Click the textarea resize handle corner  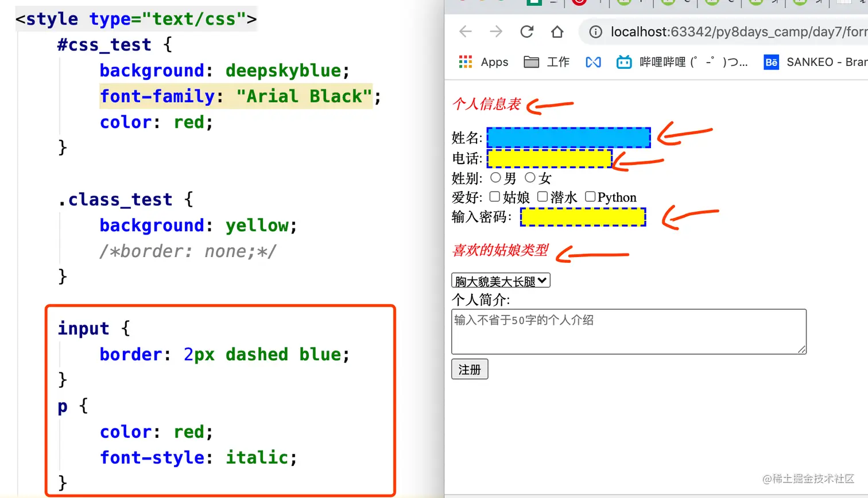tap(801, 349)
